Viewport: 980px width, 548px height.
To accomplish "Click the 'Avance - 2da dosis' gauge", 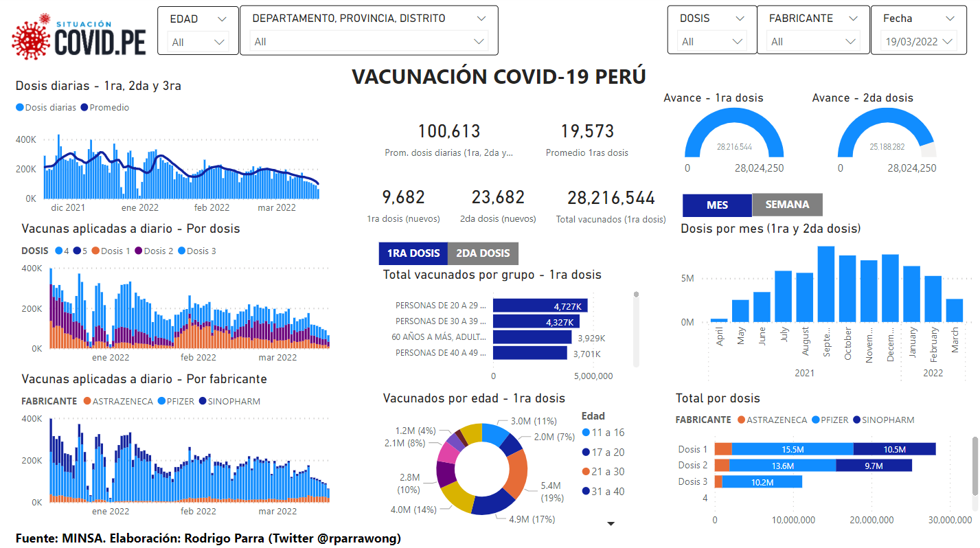I will point(887,134).
